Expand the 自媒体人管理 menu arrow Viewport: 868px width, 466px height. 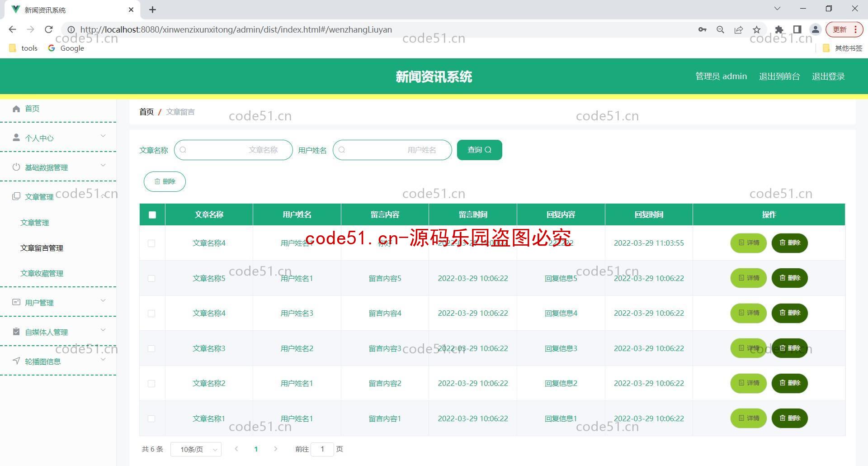point(103,330)
